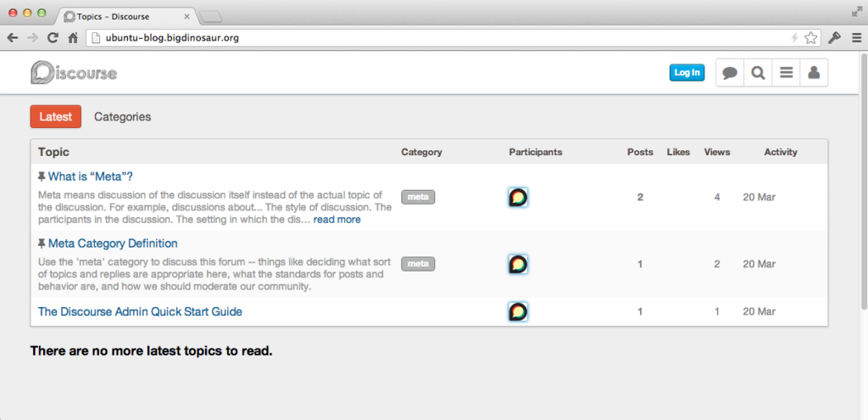Click the user profile icon
The image size is (868, 420).
tap(814, 73)
